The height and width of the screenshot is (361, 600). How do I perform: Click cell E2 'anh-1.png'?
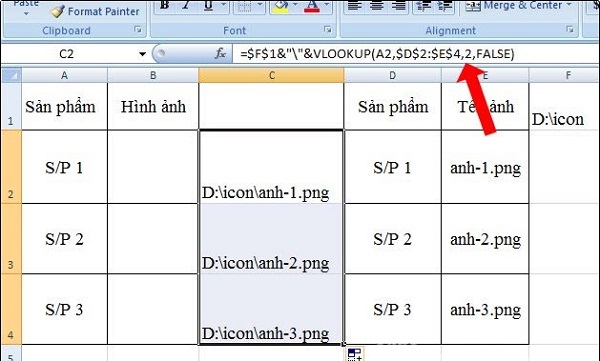[485, 167]
